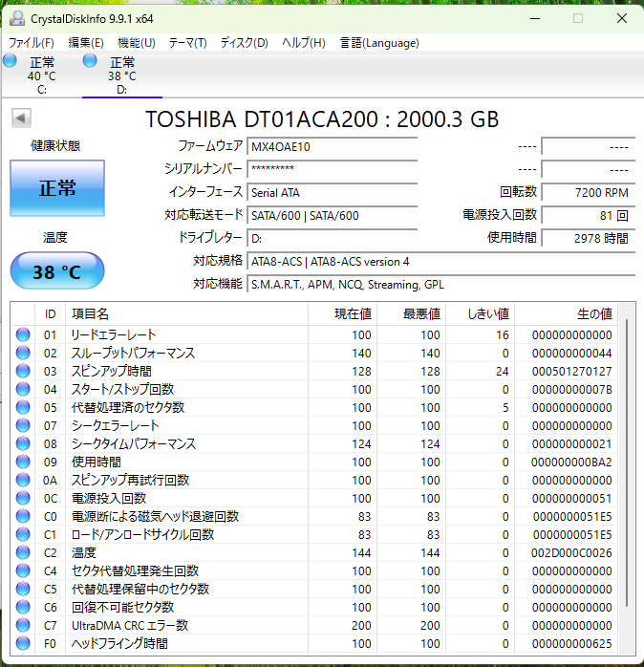Click threshold value 16 in リードエラーレート row
644x667 pixels.
tap(503, 334)
